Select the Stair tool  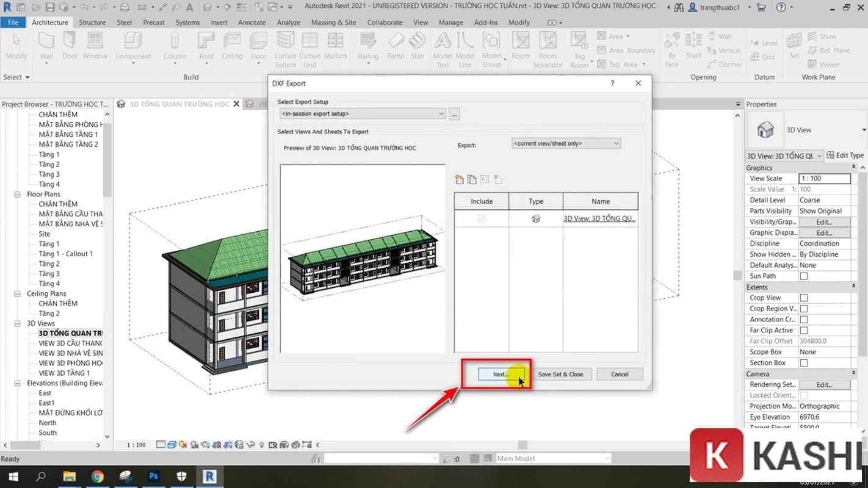[x=418, y=46]
